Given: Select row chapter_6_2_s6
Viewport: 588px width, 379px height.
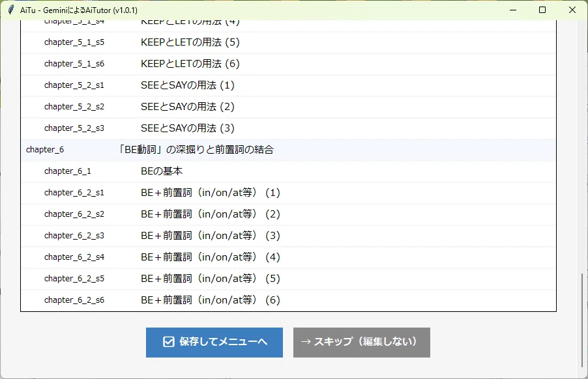Looking at the screenshot, I should coord(288,300).
